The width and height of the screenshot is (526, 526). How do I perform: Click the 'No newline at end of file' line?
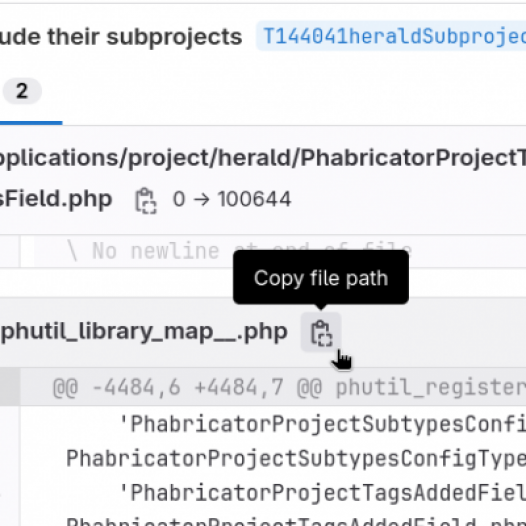pos(239,251)
